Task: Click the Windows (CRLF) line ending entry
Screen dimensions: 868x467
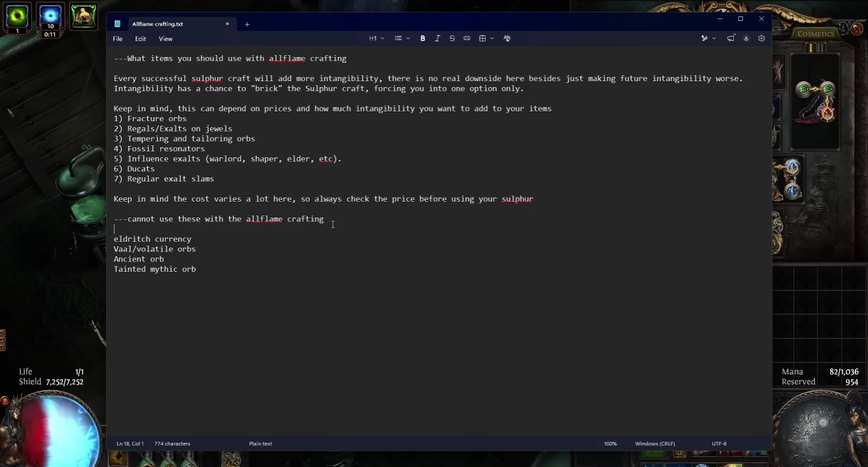Action: [x=655, y=443]
